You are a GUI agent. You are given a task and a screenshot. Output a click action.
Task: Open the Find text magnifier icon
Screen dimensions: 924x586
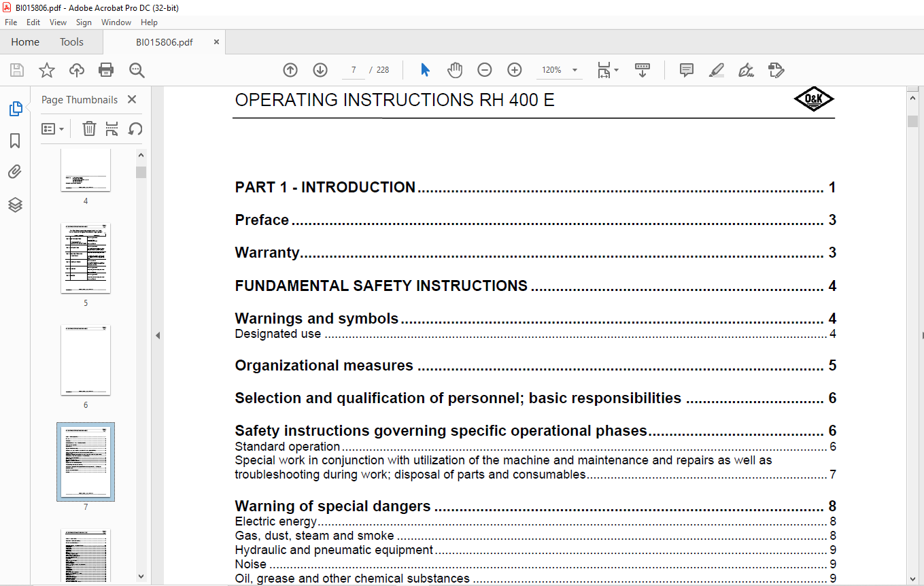[x=137, y=70]
